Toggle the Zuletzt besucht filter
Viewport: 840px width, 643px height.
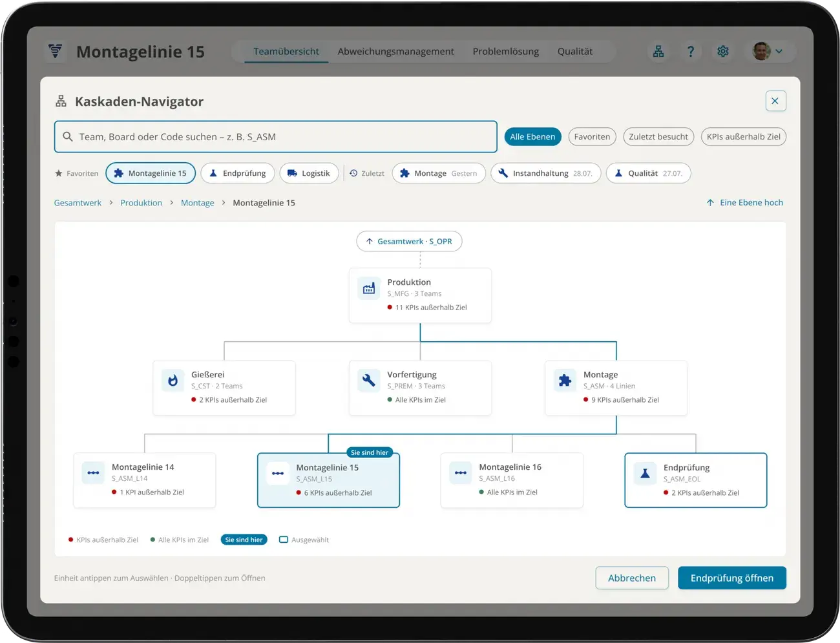coord(658,137)
